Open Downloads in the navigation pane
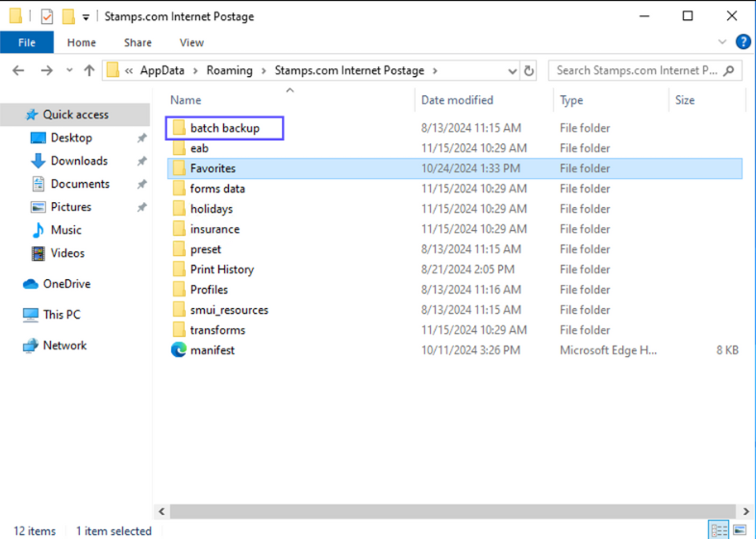The width and height of the screenshot is (756, 539). (79, 161)
